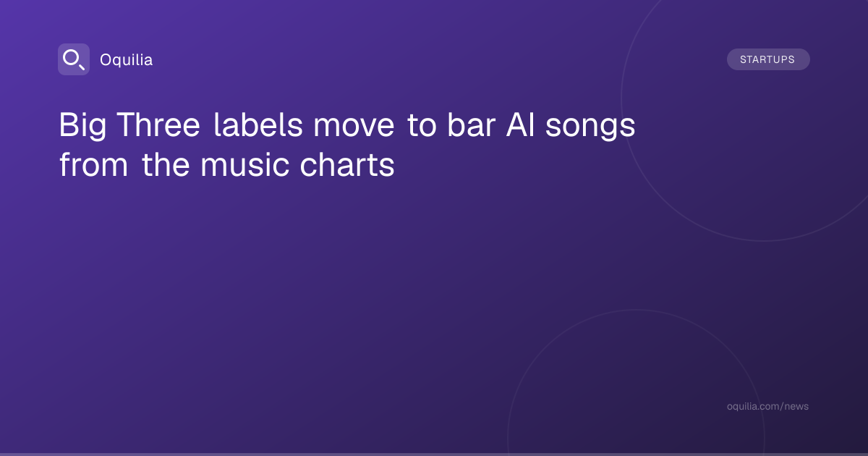Viewport: 868px width, 456px height.
Task: Click the word 'move' in the headline
Action: click(354, 126)
